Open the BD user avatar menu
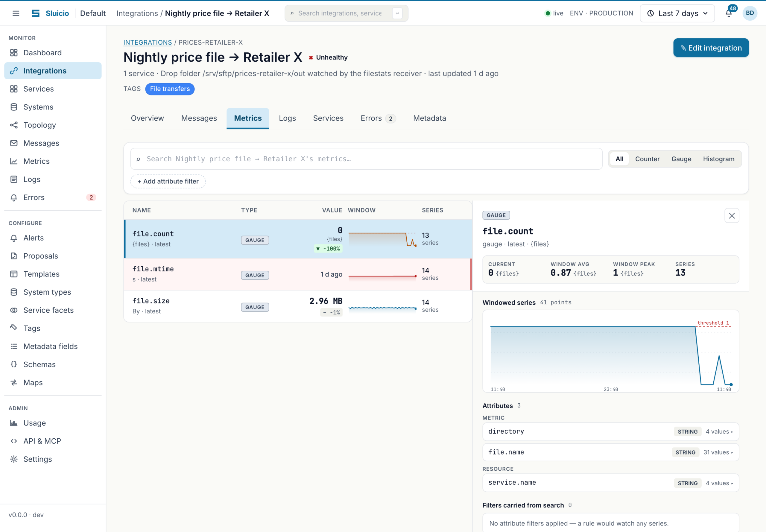The width and height of the screenshot is (766, 532). tap(750, 13)
